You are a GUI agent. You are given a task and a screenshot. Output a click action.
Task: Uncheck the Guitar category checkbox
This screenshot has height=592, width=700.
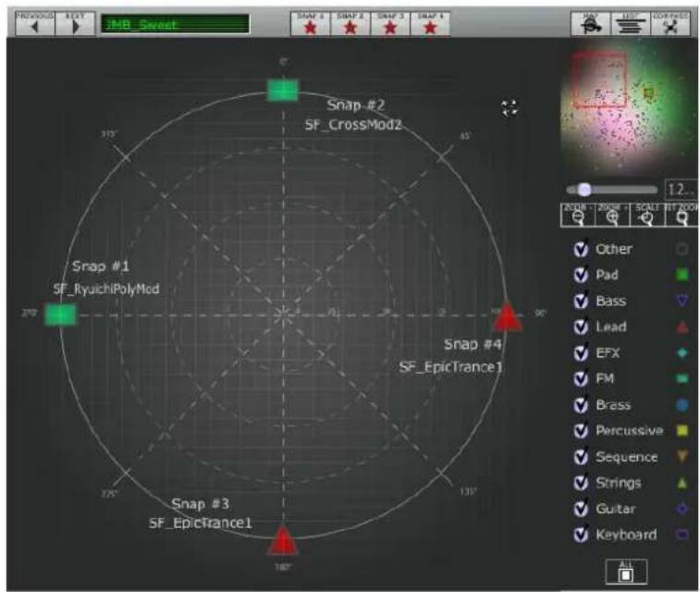581,509
